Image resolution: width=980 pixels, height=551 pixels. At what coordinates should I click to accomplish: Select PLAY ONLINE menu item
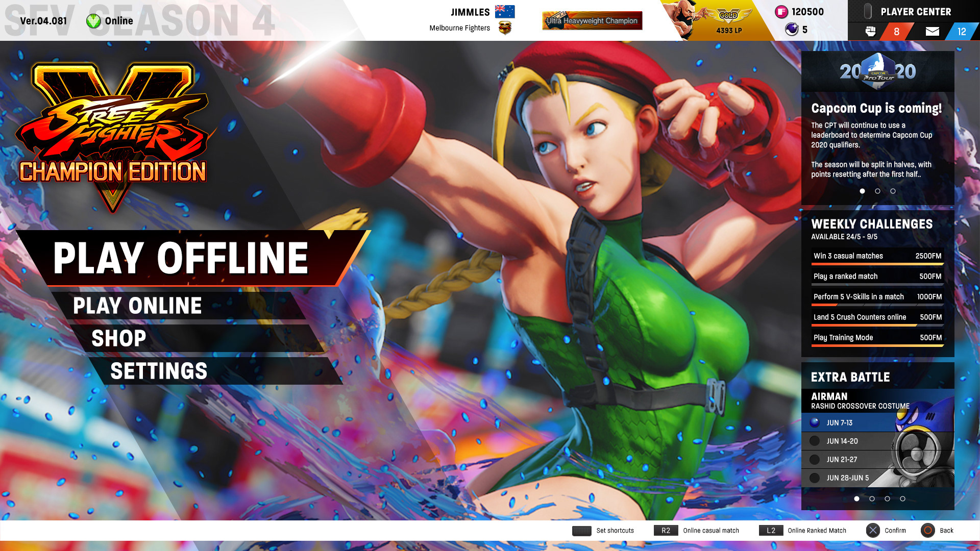[138, 306]
